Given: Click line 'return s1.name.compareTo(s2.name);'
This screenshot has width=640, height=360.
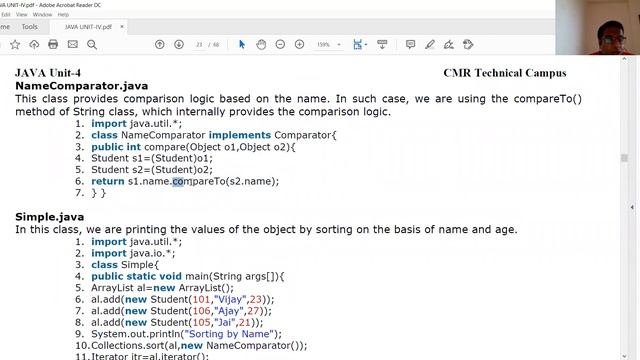Looking at the screenshot, I should [x=185, y=181].
